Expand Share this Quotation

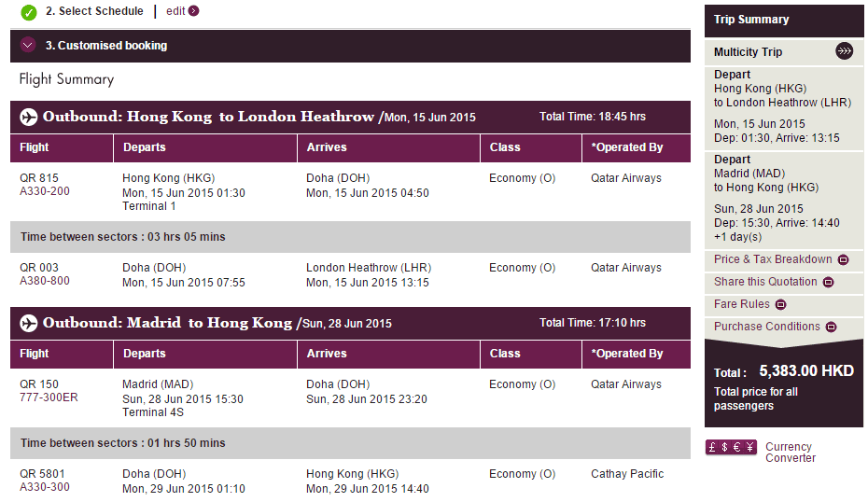(x=828, y=283)
